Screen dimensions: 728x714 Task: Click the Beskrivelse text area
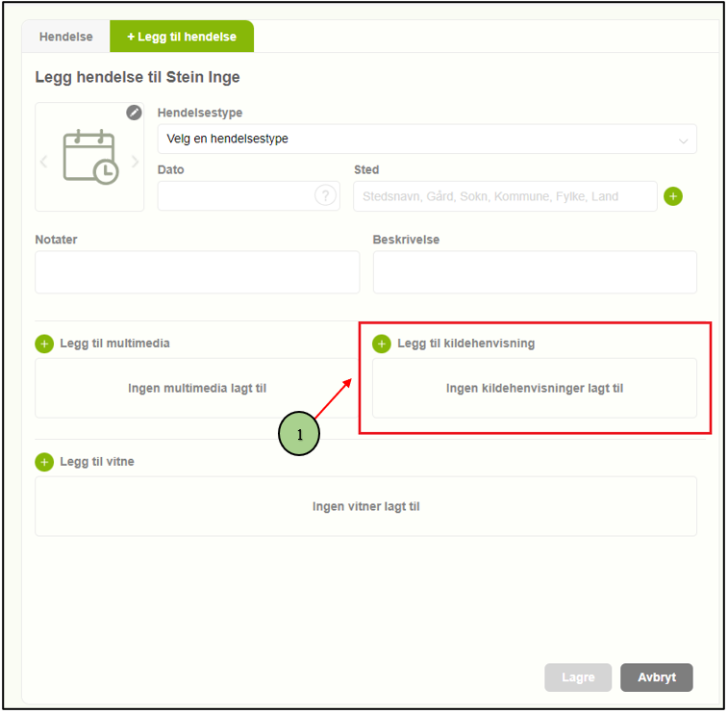[535, 272]
